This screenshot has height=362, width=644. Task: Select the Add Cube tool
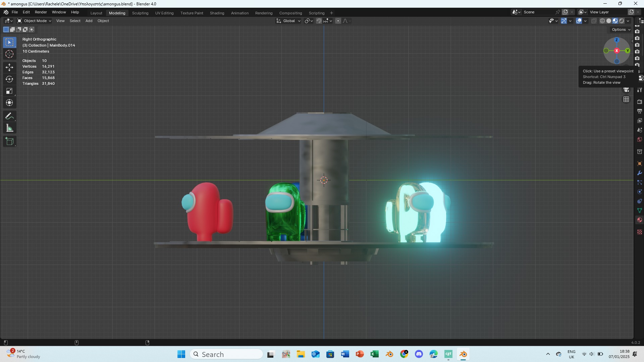tap(9, 141)
